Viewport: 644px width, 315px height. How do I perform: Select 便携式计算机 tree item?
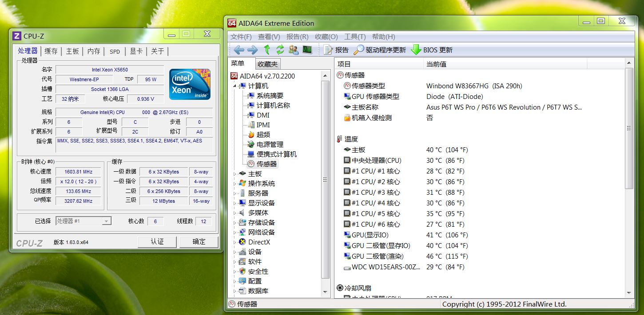277,154
